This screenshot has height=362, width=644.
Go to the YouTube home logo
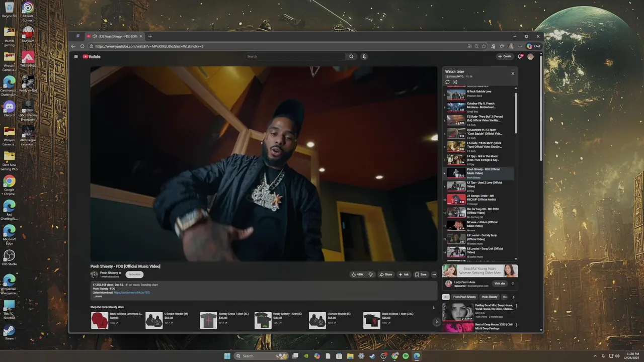tap(92, 56)
